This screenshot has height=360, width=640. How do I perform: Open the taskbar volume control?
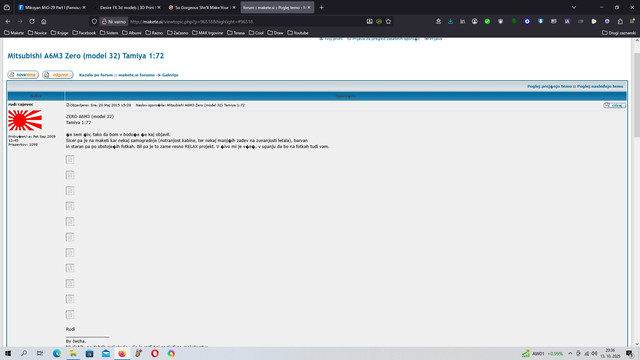coord(594,353)
